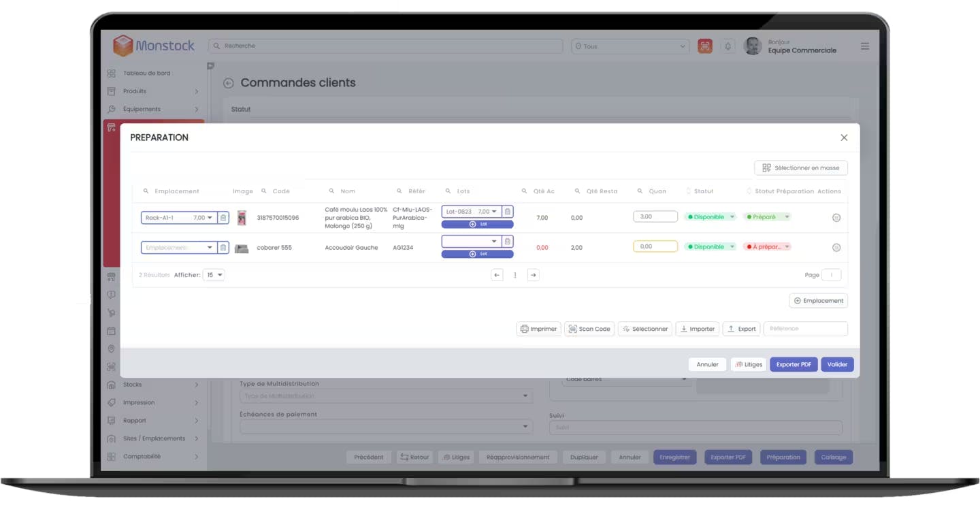
Task: Click the code 3187570015096
Action: (x=278, y=218)
